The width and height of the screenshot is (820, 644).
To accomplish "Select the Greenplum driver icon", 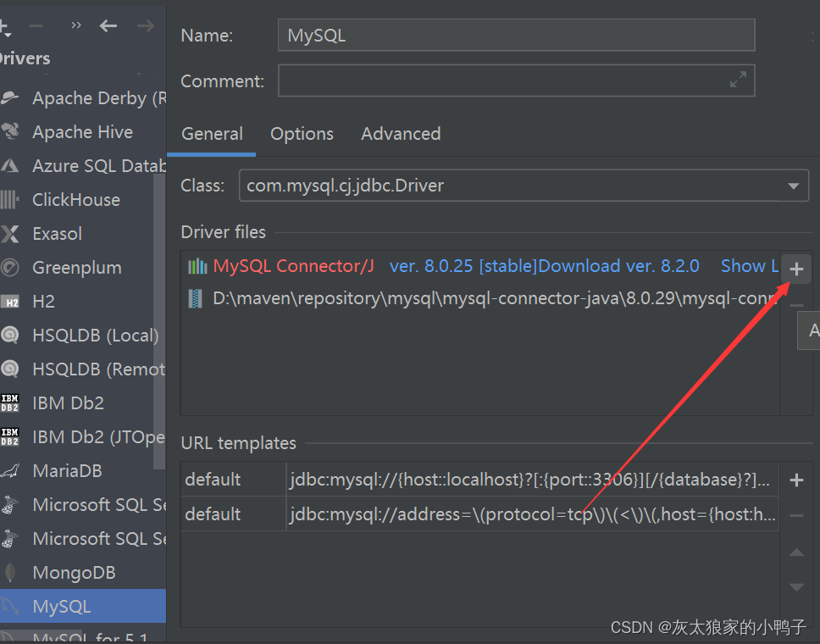I will point(9,267).
